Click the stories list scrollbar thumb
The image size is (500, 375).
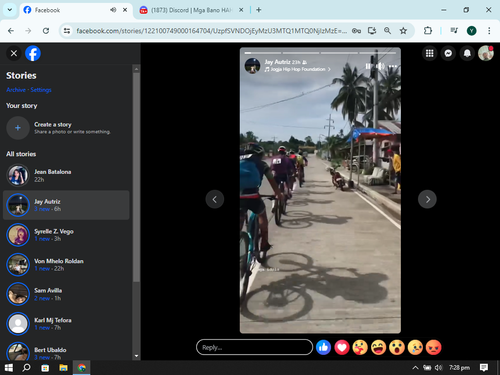[x=136, y=177]
